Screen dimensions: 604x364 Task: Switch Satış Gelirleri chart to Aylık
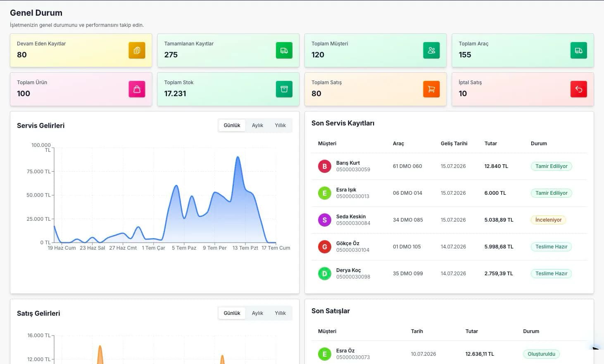[257, 313]
